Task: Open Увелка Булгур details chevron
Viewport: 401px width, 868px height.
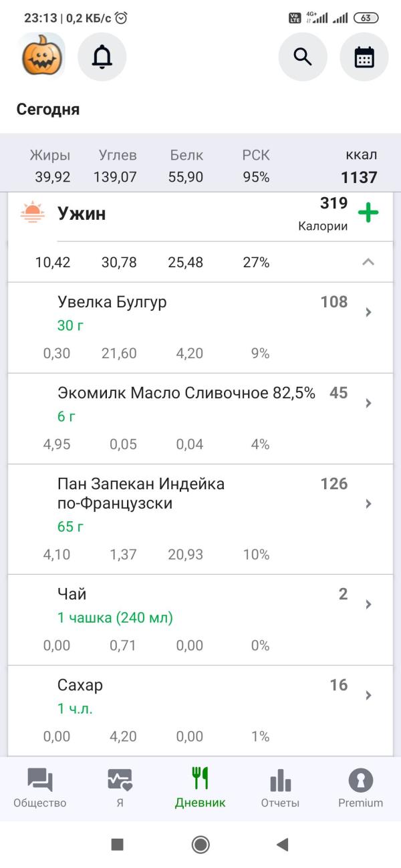Action: coord(368,312)
